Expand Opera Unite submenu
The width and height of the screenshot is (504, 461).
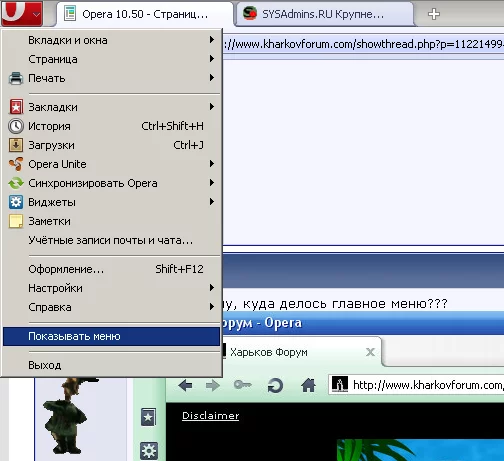(x=111, y=164)
